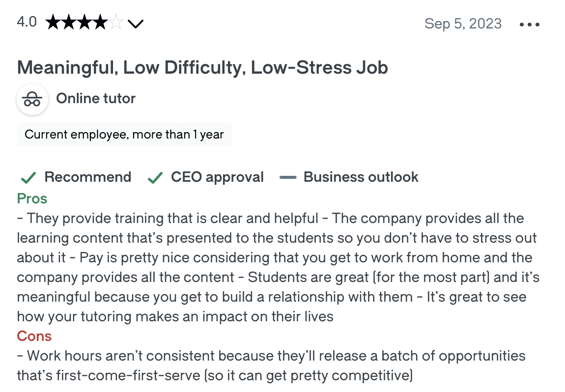Select the Current employee, more than 1 year badge
This screenshot has height=392, width=565.
click(124, 134)
